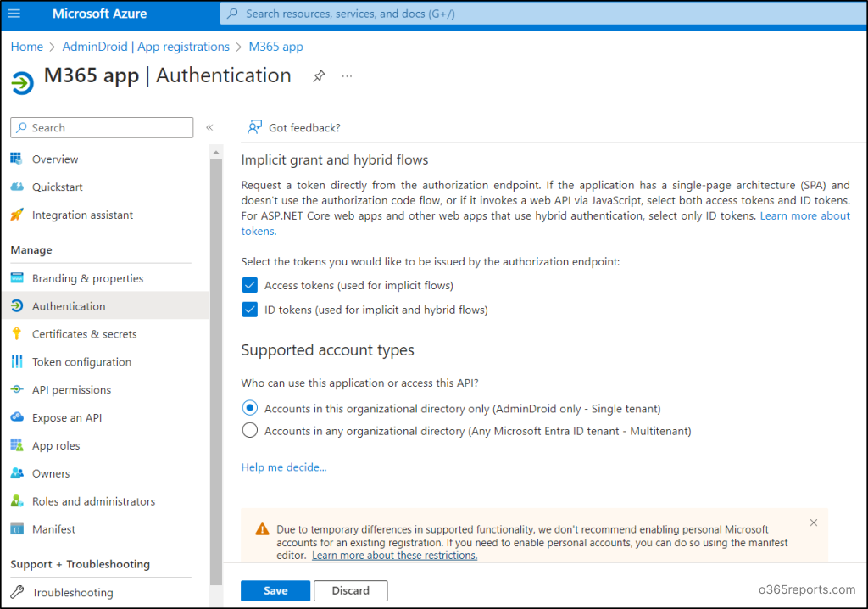
Task: Click the Token configuration bars icon
Action: (x=17, y=362)
